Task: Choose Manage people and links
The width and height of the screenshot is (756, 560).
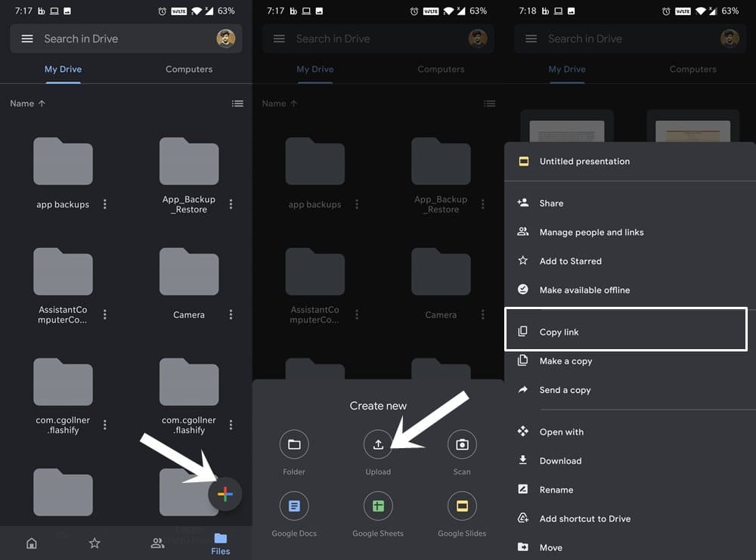Action: (630, 232)
